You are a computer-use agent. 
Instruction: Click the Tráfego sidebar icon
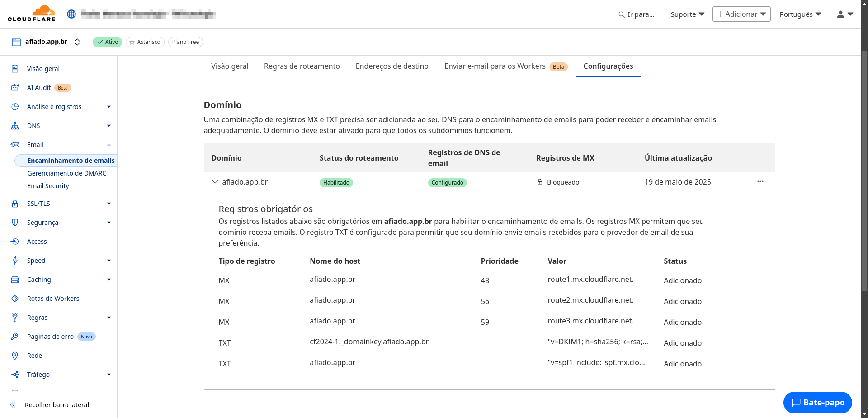pyautogui.click(x=15, y=375)
